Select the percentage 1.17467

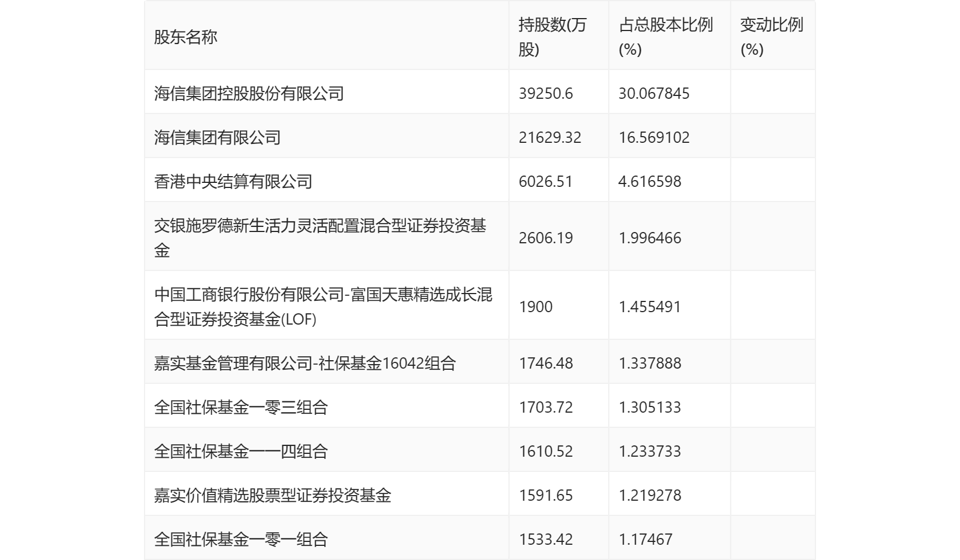pos(645,539)
